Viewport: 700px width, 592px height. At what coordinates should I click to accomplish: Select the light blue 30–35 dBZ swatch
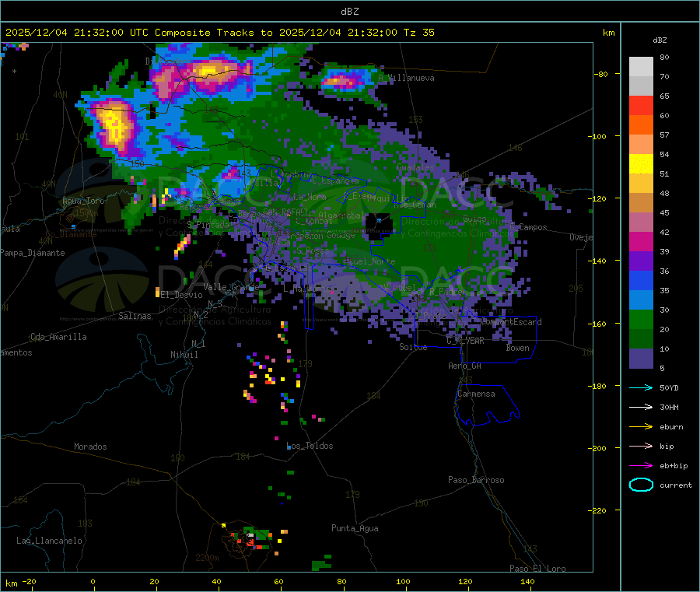[x=641, y=300]
